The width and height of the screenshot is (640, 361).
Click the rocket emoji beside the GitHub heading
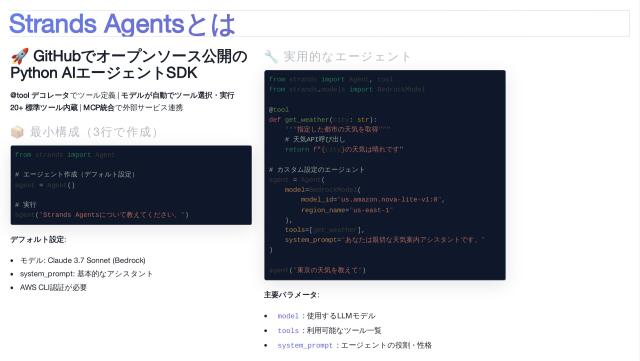[19, 56]
